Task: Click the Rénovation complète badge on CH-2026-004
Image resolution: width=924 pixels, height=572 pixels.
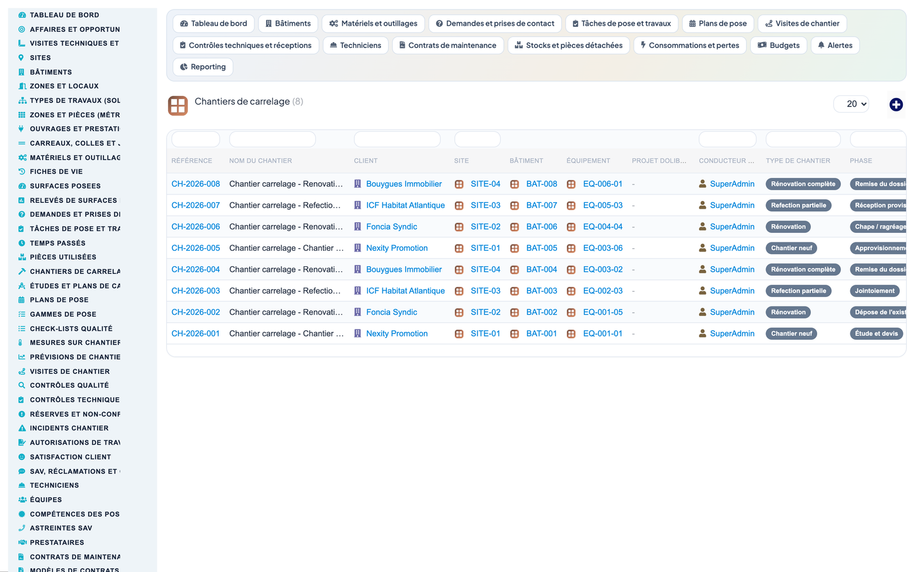Action: pyautogui.click(x=803, y=269)
